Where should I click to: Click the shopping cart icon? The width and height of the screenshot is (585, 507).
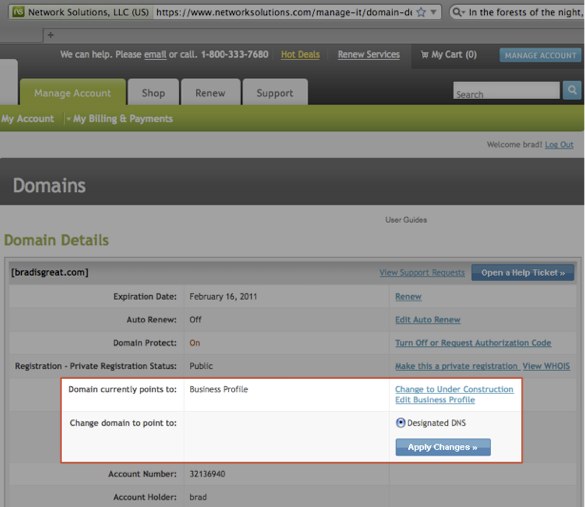[424, 55]
